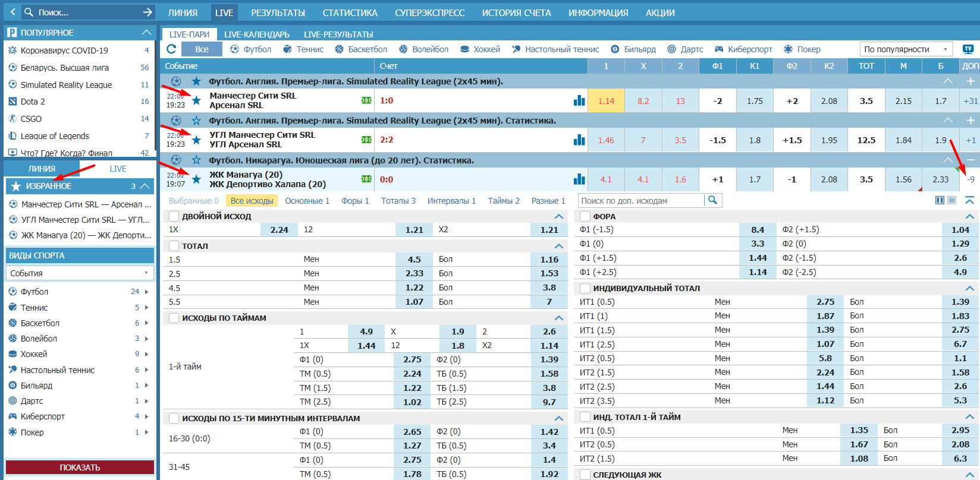Check the ИНД. ТОТАЛ 1-Й ТАЙМ checkbox
Viewport: 980px width, 480px height.
[585, 417]
